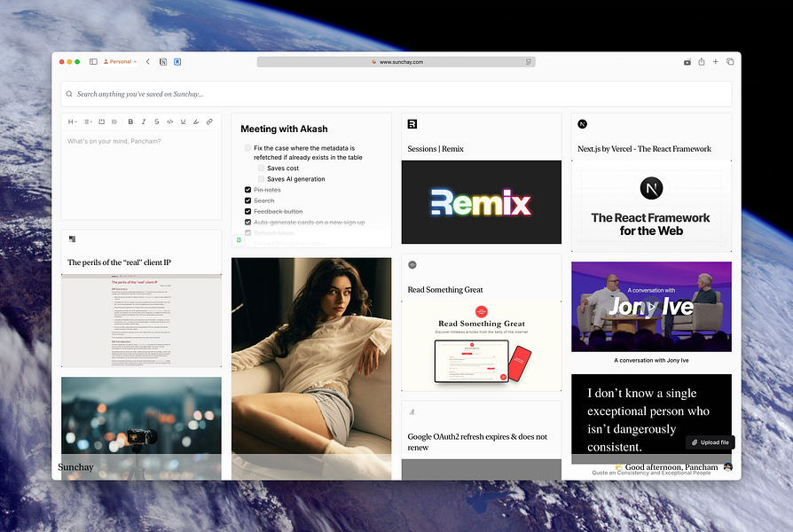Open the "dangerously consistent" quote card
Viewport: 793px width, 532px height.
[651, 419]
